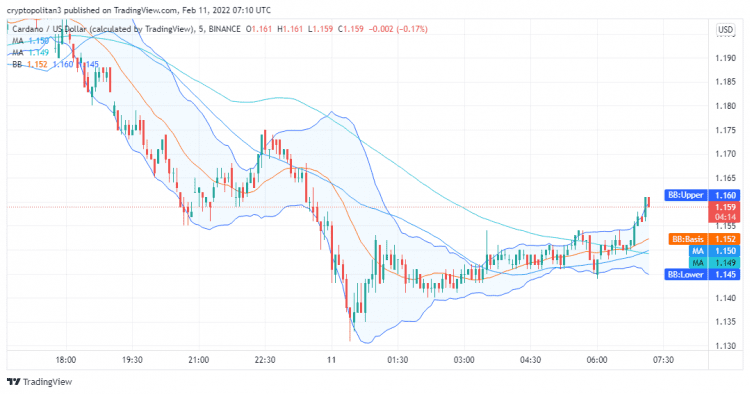Click the BB indicator legend 1.152 value
This screenshot has height=394, width=750.
[37, 64]
